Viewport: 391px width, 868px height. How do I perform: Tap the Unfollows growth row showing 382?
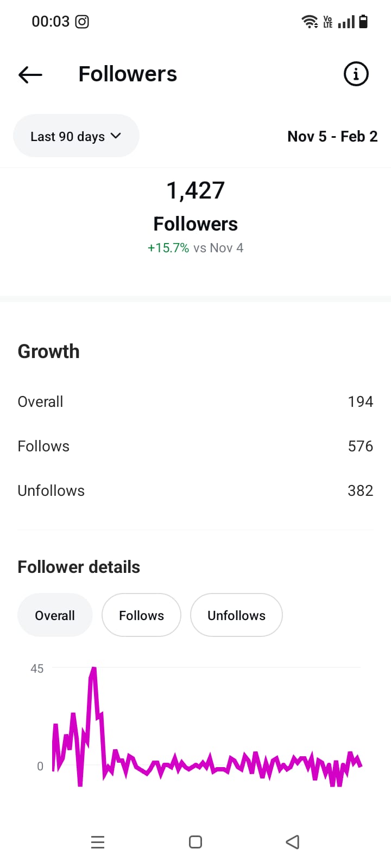(x=195, y=490)
